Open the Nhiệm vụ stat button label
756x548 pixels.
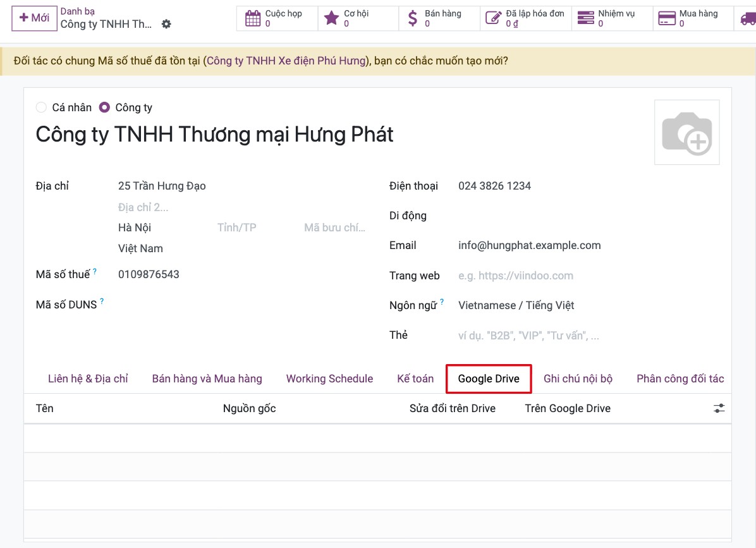click(617, 13)
